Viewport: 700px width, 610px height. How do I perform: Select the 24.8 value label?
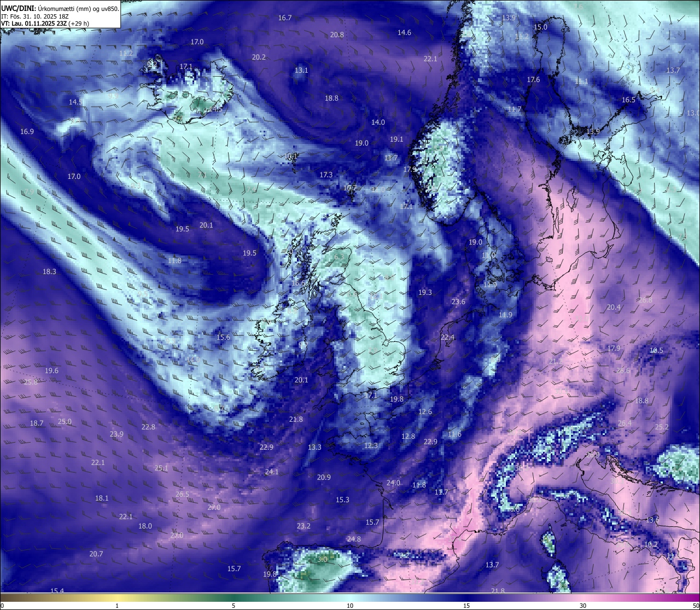tap(354, 539)
